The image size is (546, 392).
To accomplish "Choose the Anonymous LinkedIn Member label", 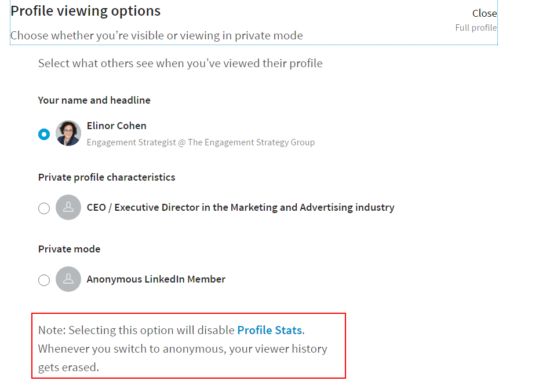I will tap(156, 279).
